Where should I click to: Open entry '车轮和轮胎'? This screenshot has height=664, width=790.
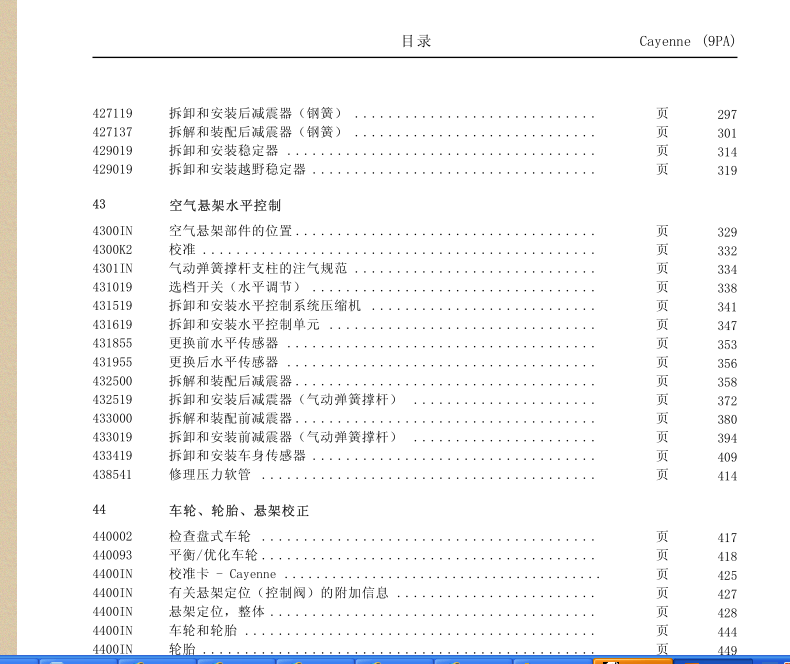pyautogui.click(x=203, y=630)
